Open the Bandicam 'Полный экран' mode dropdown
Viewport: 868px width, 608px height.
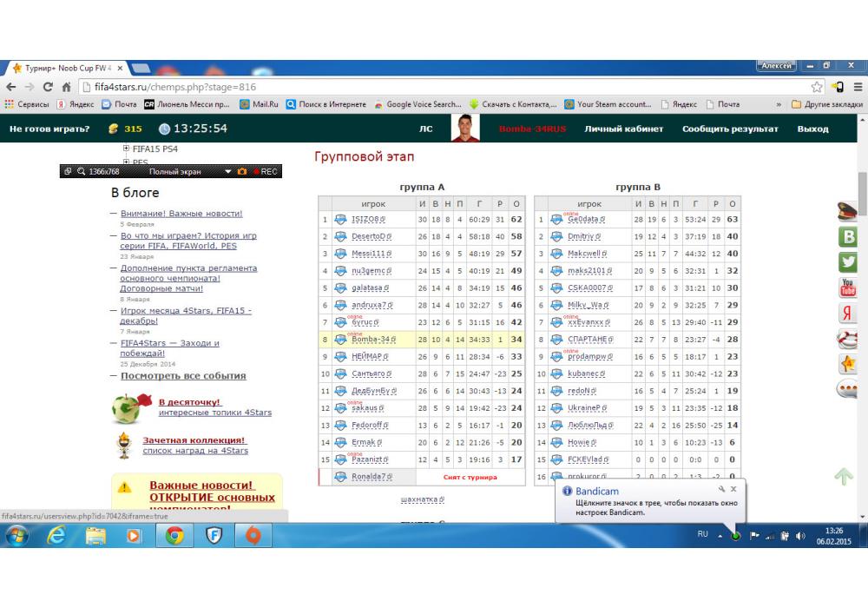click(x=229, y=171)
